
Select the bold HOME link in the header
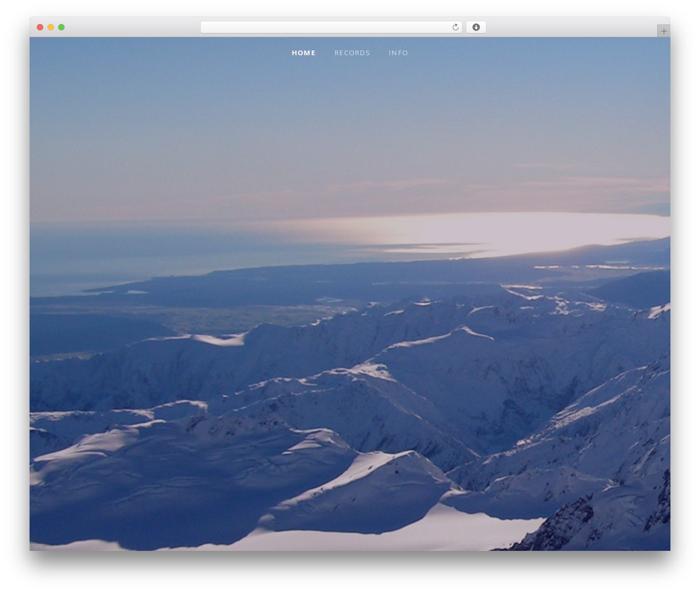coord(304,53)
